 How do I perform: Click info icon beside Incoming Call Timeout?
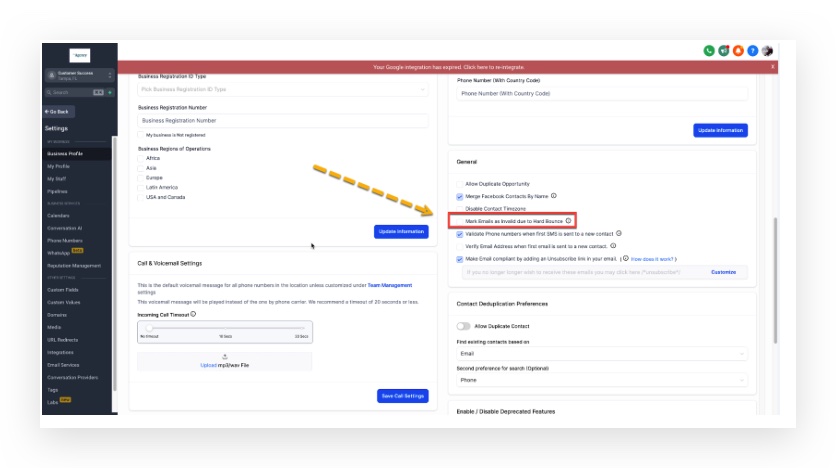point(193,314)
